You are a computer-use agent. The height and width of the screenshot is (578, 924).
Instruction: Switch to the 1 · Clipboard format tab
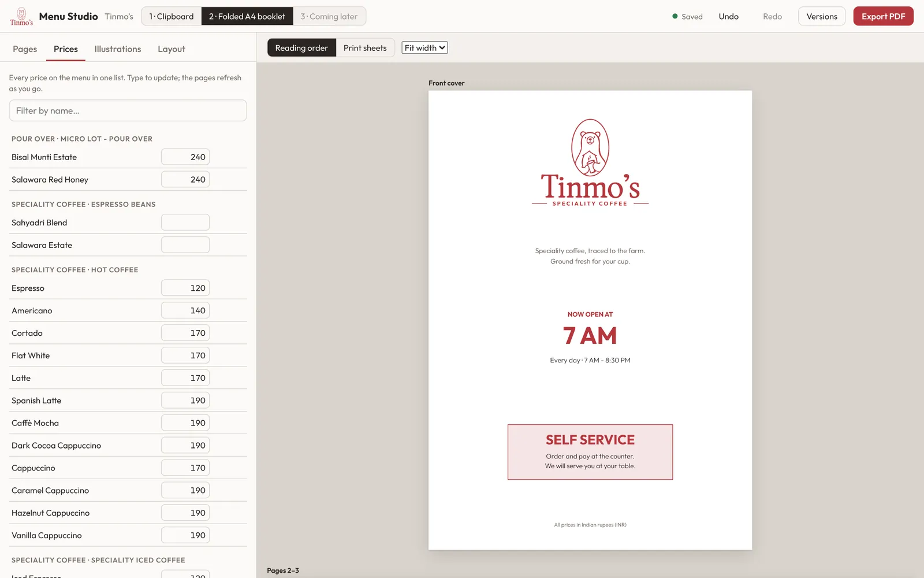172,16
